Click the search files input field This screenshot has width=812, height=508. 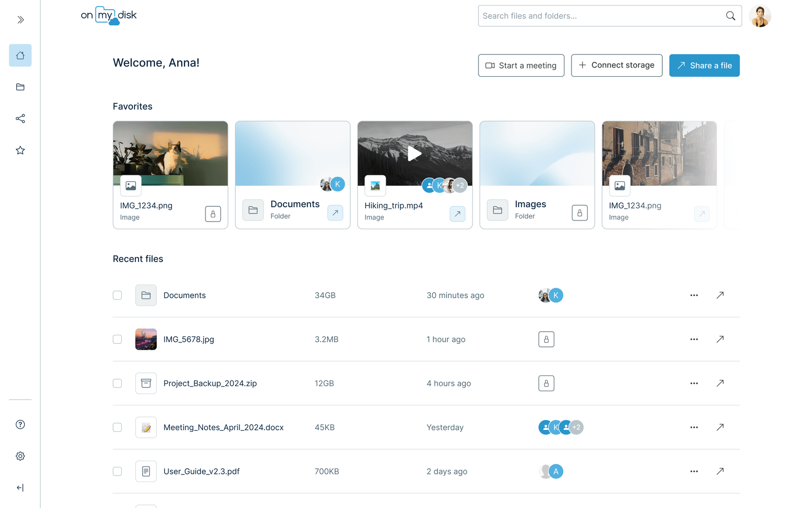click(584, 16)
